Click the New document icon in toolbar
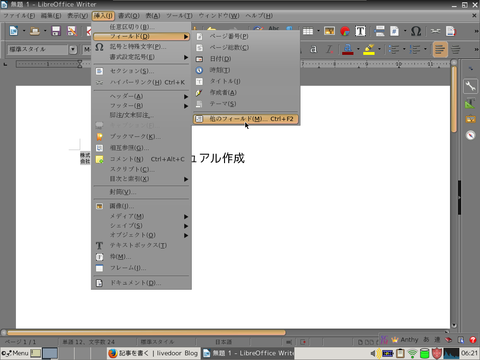Screen dimensions: 480x360 [14, 31]
